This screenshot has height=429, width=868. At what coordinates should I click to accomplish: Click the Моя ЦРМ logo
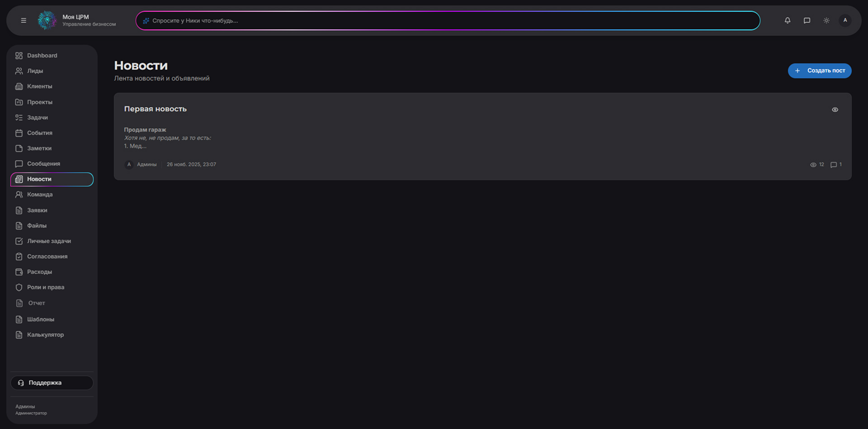click(x=47, y=20)
